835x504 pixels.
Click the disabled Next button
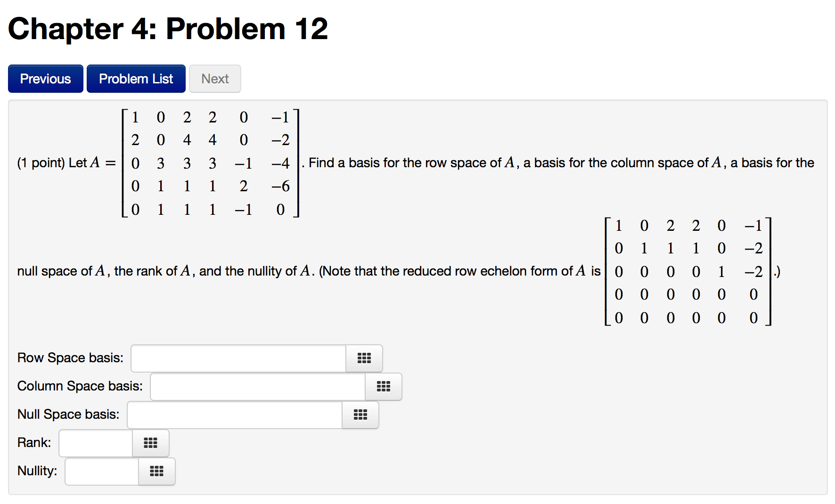[215, 79]
